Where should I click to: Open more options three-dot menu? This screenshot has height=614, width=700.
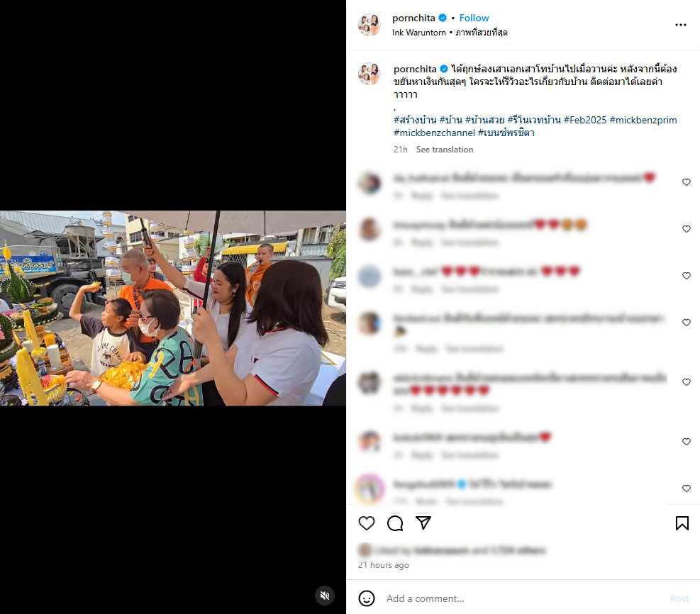tap(680, 25)
